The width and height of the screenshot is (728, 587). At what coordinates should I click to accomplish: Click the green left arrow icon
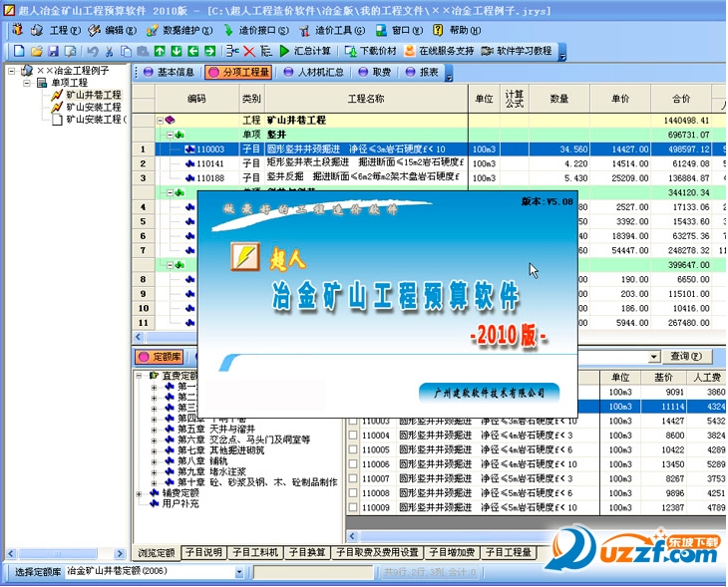point(193,51)
